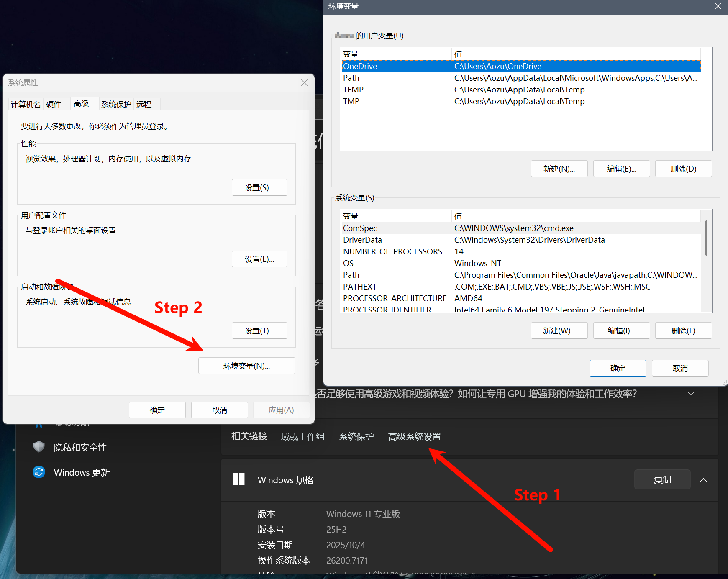Click the Windows 规格 logo icon
728x579 pixels.
(x=238, y=479)
